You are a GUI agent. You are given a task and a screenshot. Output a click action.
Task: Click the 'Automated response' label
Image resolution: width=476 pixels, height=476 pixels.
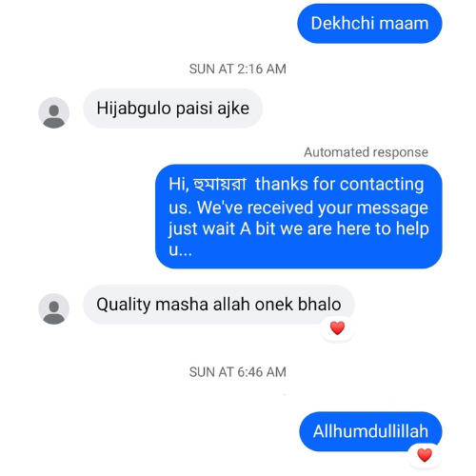coord(366,152)
